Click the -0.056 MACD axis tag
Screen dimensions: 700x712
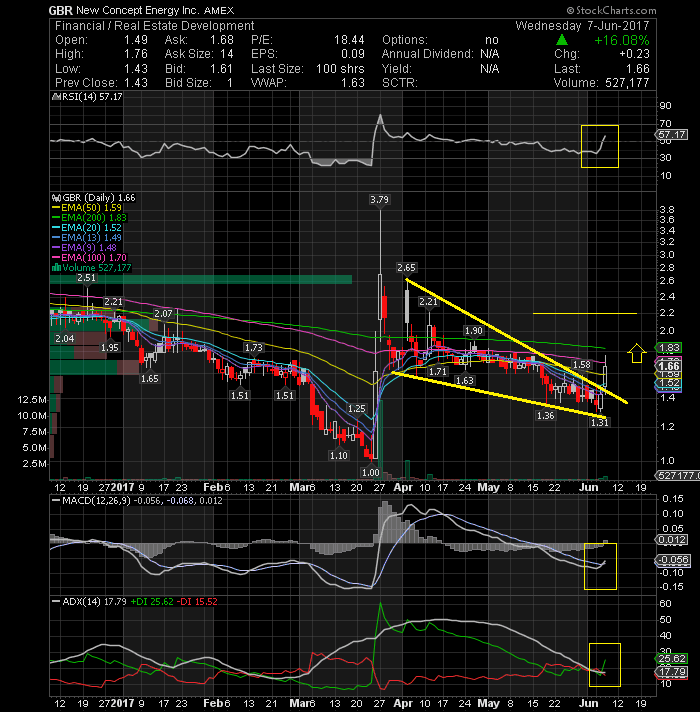coord(674,560)
